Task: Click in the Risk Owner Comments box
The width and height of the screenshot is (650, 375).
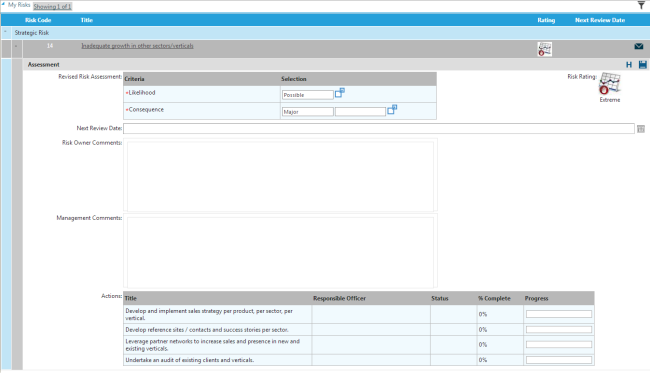Action: (x=280, y=176)
